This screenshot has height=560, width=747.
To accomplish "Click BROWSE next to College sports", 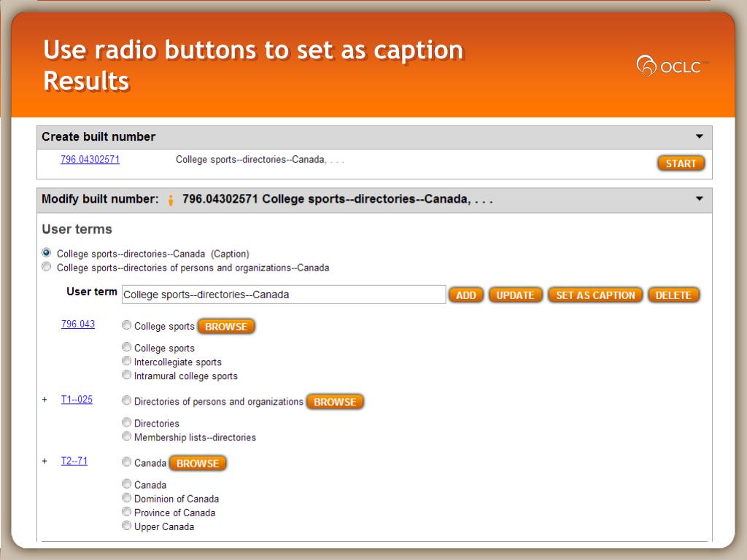I will [x=226, y=327].
